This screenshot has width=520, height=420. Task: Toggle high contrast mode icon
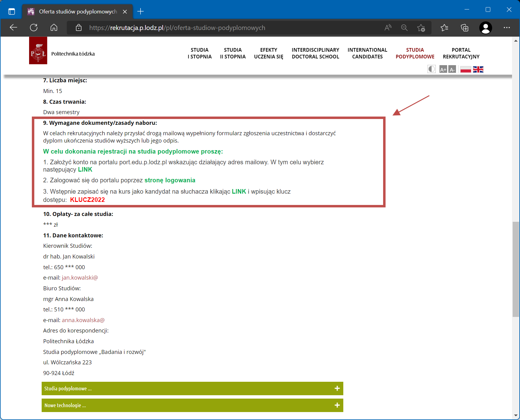431,69
